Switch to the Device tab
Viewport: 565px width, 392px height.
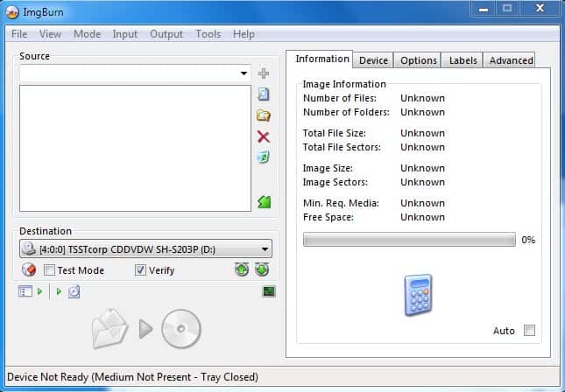click(373, 60)
